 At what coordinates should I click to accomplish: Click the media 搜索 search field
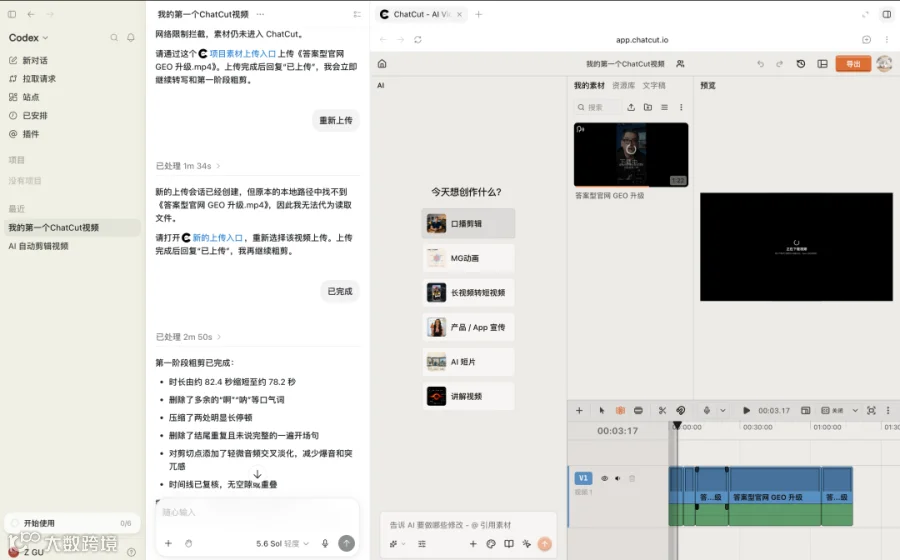[x=598, y=107]
